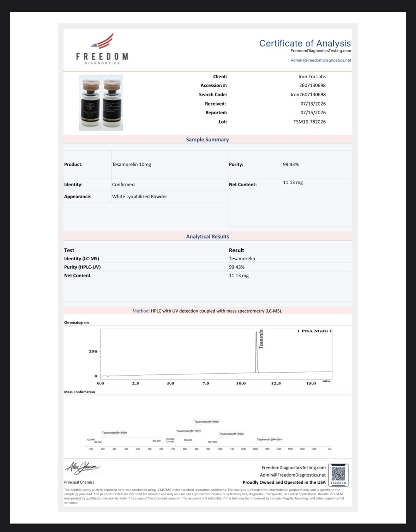Click the Freedom Diagnostics logo

click(x=102, y=49)
